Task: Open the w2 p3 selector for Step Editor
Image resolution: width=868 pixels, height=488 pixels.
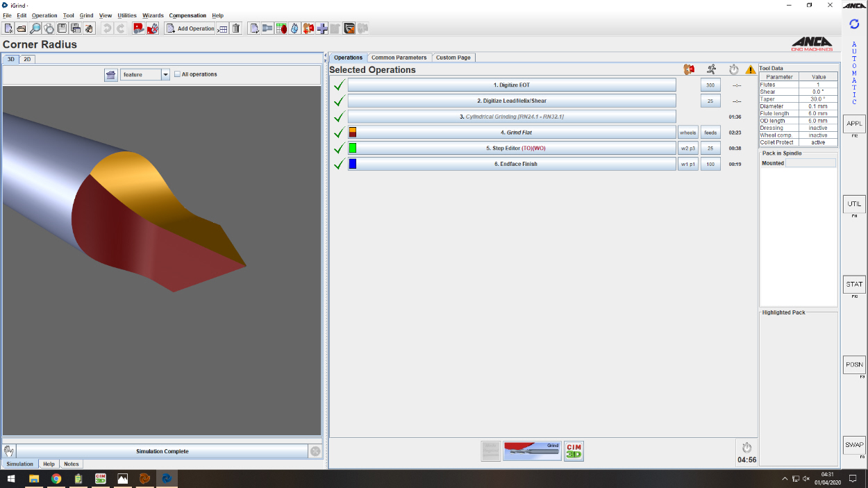Action: coord(687,149)
